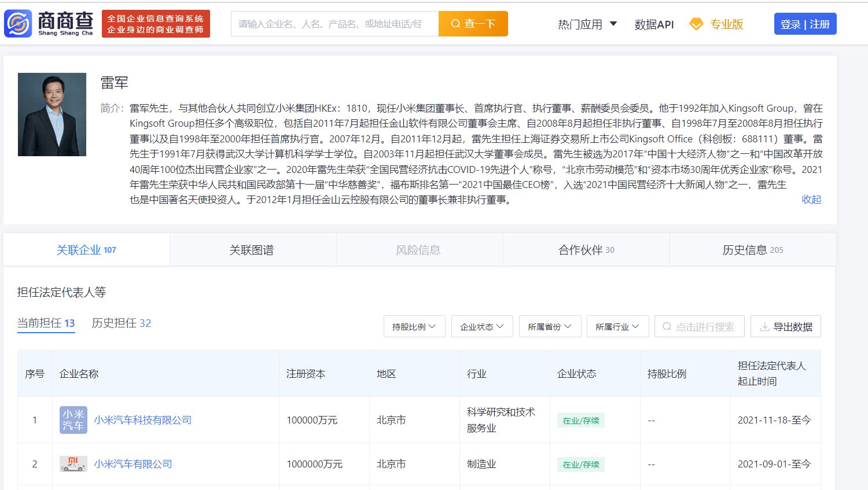Image resolution: width=868 pixels, height=490 pixels.
Task: Open the Shang Shang Cha logo homepage
Action: point(49,24)
